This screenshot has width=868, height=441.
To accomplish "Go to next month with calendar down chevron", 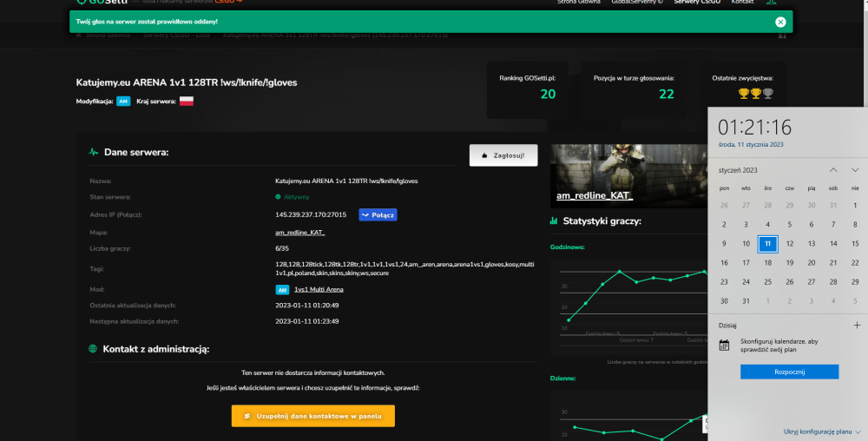I will click(x=855, y=170).
